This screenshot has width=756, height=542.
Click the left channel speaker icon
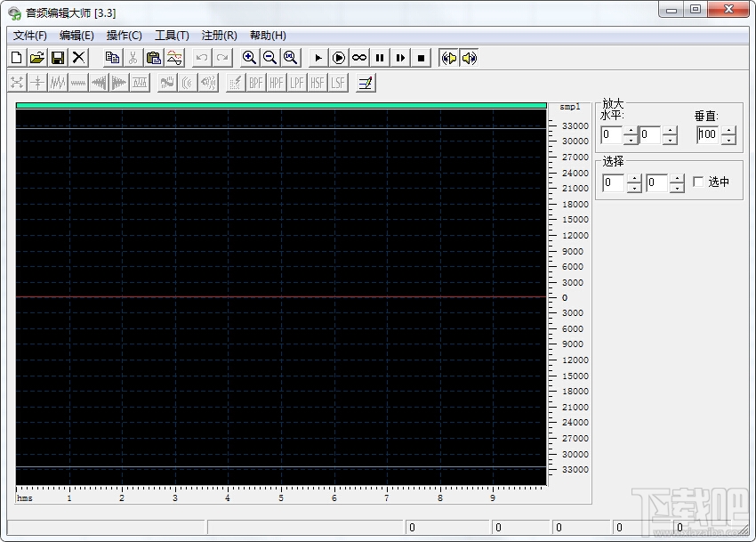(x=449, y=58)
